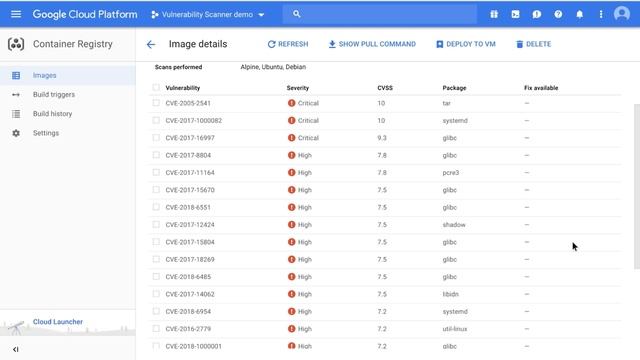
Task: Open vulnerability CVE-2016-2779
Action: pyautogui.click(x=188, y=329)
